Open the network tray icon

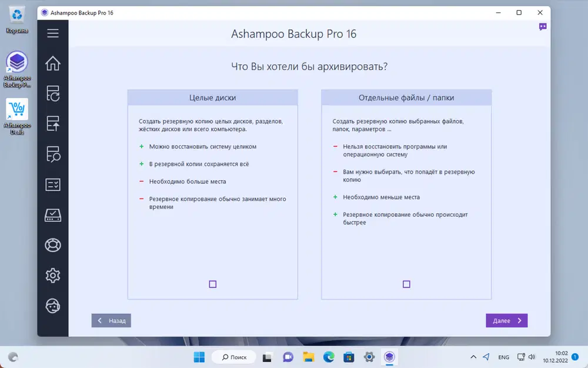(x=521, y=357)
